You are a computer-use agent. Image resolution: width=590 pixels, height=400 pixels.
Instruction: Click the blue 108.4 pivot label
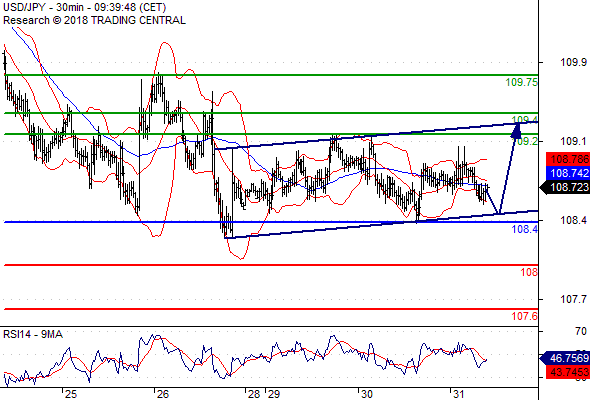pos(525,229)
